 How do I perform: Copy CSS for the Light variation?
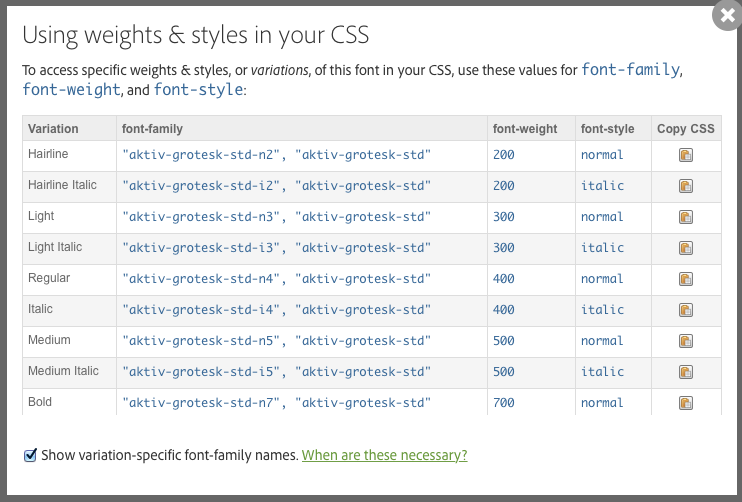686,217
